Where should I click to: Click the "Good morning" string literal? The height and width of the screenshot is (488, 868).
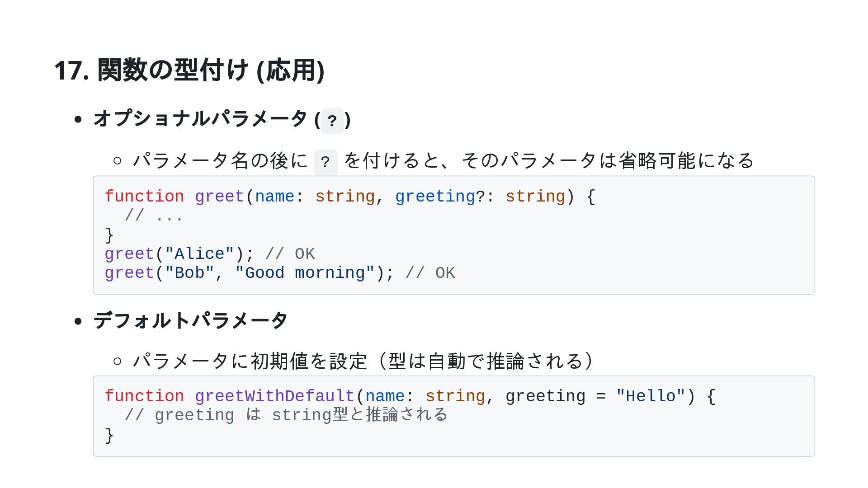tap(305, 273)
